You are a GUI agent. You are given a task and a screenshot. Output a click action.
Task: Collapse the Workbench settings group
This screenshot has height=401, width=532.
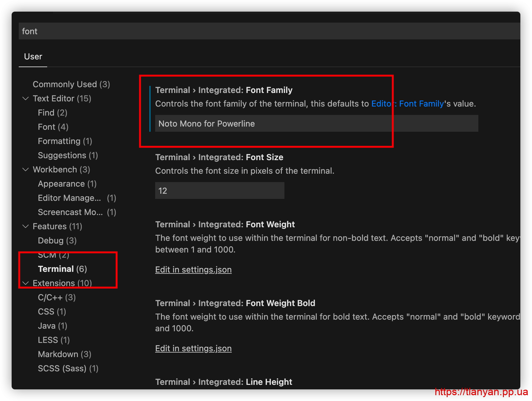(26, 170)
